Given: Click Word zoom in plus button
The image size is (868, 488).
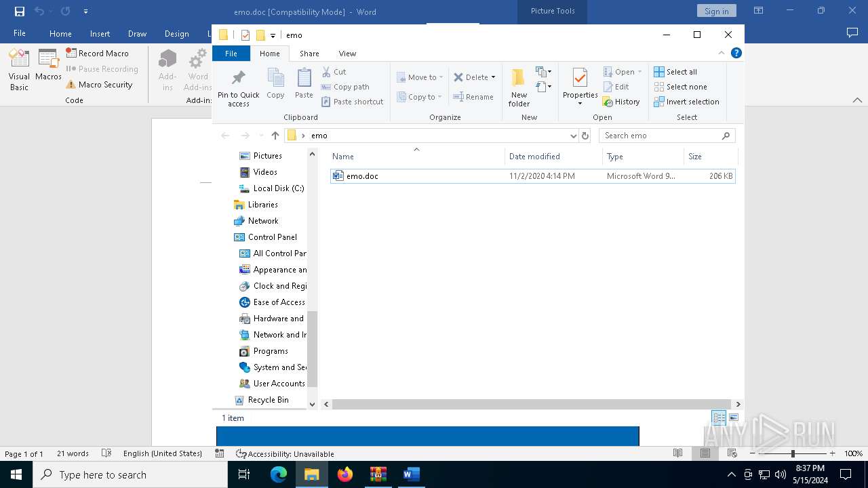Looking at the screenshot, I should point(832,453).
